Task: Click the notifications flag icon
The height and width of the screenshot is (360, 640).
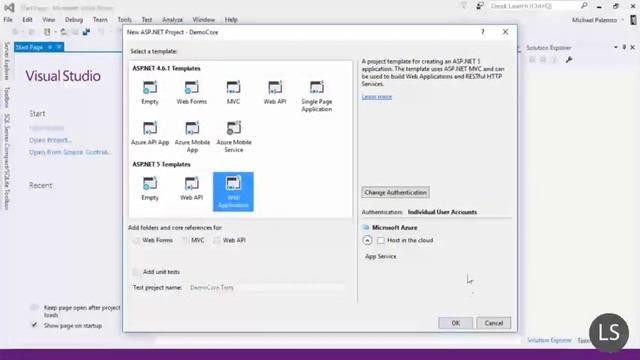Action: click(x=464, y=6)
